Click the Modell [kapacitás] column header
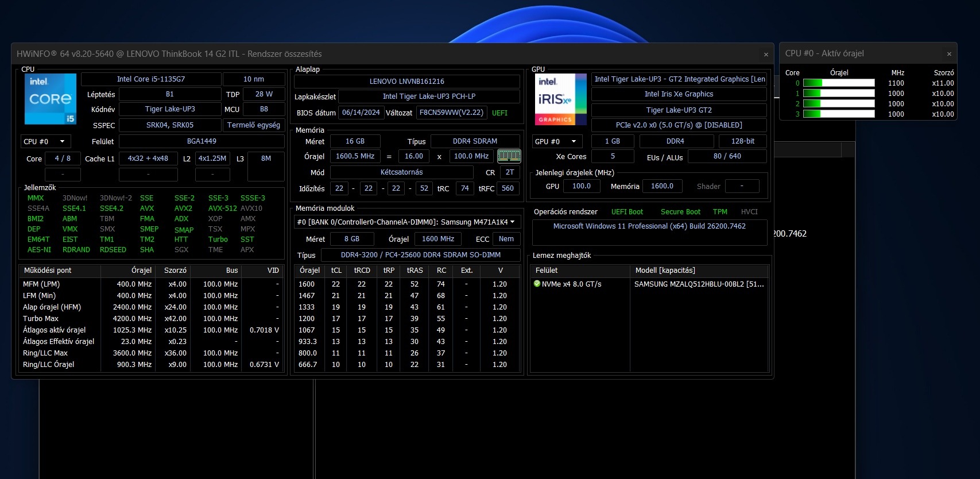 click(699, 271)
